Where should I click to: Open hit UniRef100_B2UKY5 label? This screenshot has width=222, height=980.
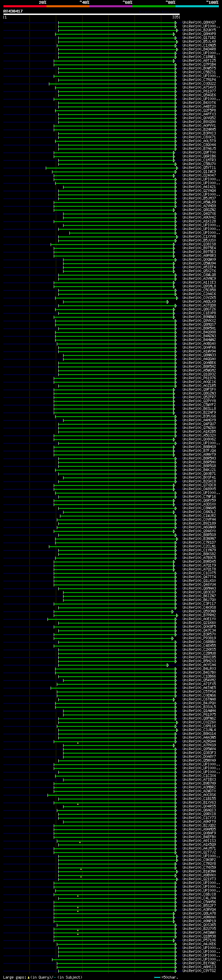coord(199,30)
